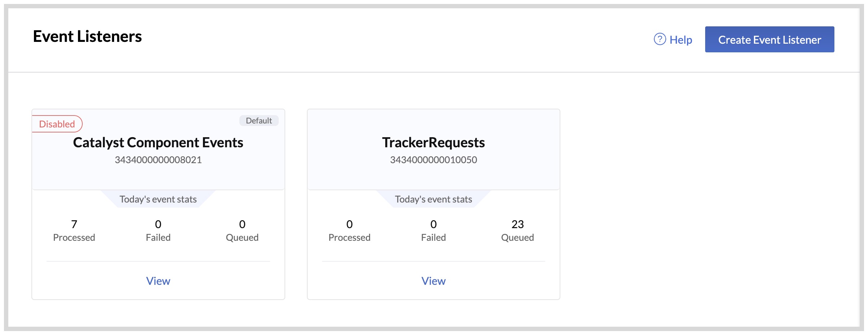
Task: Click Processed count on TrackerRequests card
Action: coord(349,225)
